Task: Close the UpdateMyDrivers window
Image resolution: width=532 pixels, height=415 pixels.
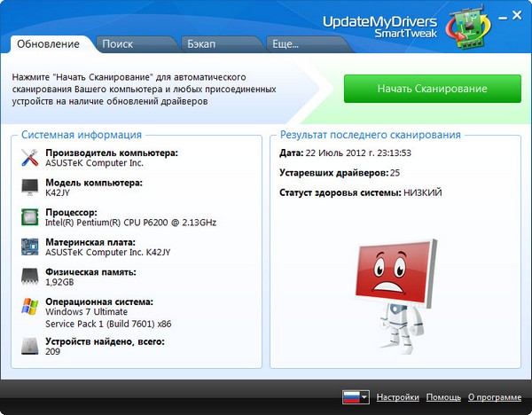Action: (517, 15)
